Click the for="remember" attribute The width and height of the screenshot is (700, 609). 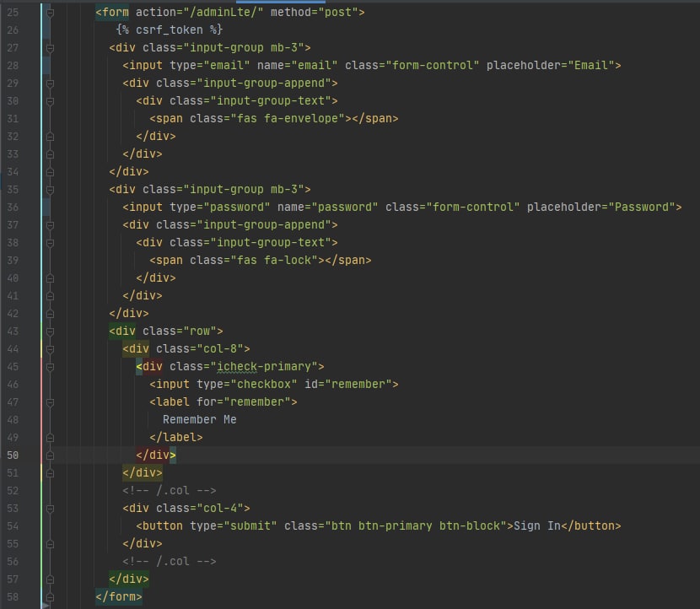244,402
